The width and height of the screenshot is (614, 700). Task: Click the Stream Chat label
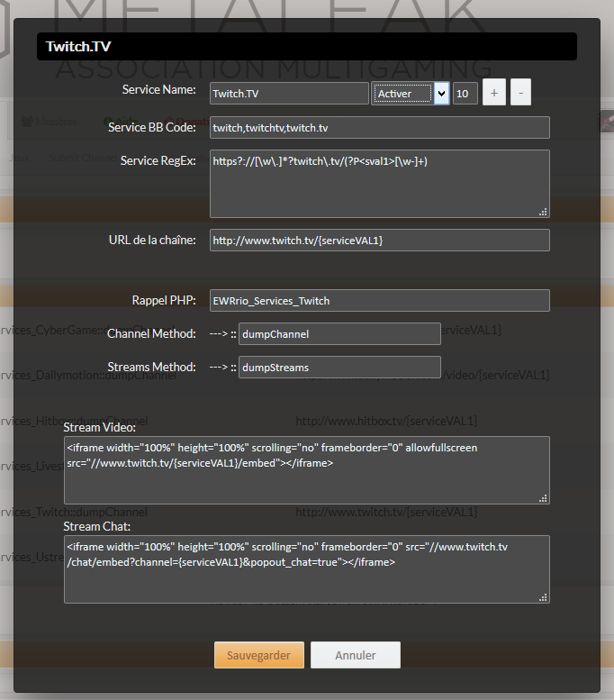99,526
